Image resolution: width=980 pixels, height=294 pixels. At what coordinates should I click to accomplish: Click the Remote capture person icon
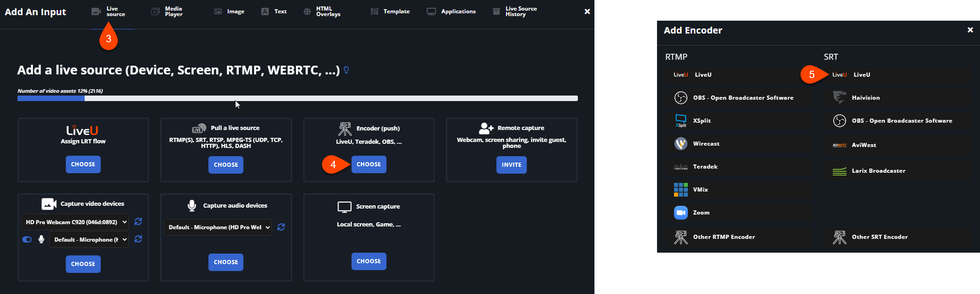[486, 128]
